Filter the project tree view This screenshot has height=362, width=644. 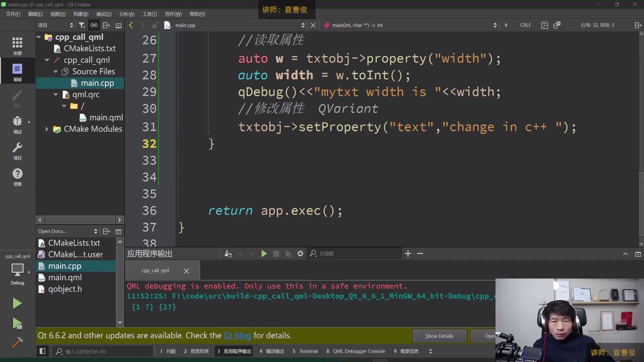(82, 25)
